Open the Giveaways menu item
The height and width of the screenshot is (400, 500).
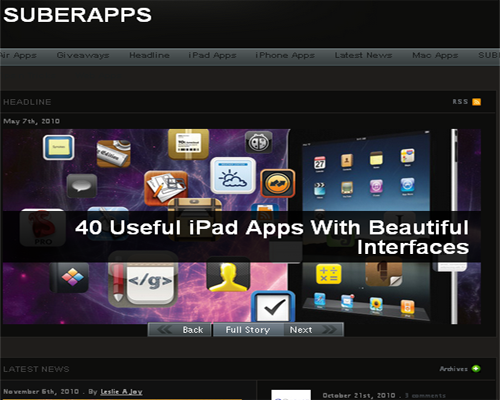(83, 55)
